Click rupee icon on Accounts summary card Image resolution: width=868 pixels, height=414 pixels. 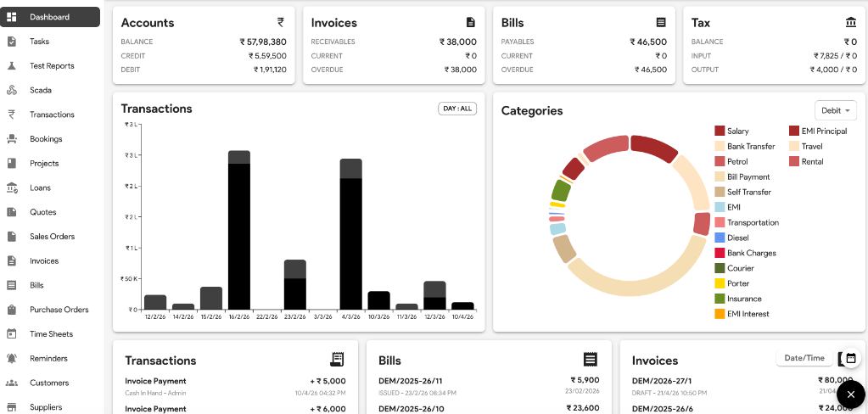(281, 23)
